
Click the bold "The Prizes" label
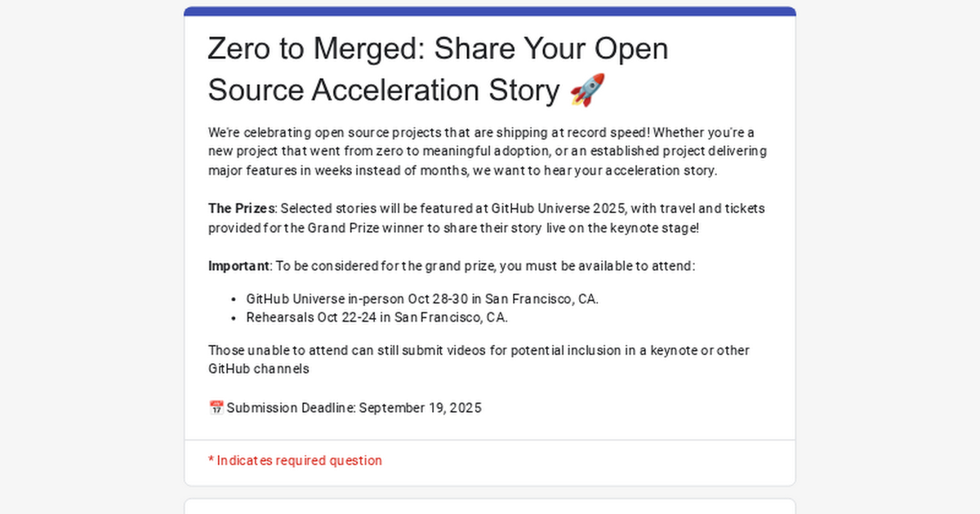coord(242,209)
